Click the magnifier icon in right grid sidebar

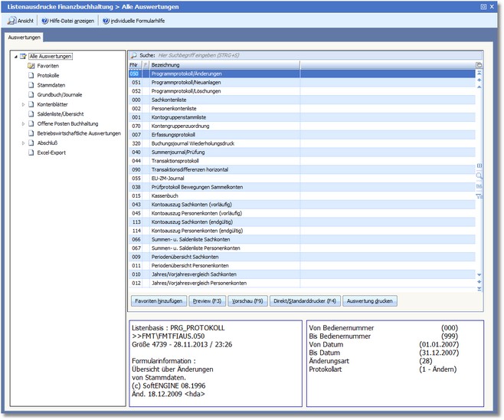(x=479, y=176)
